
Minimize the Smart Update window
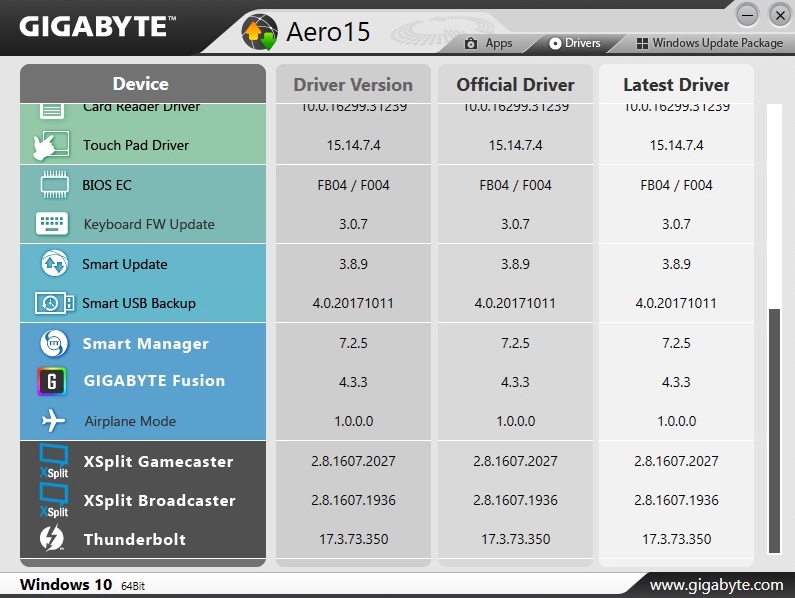click(x=747, y=14)
